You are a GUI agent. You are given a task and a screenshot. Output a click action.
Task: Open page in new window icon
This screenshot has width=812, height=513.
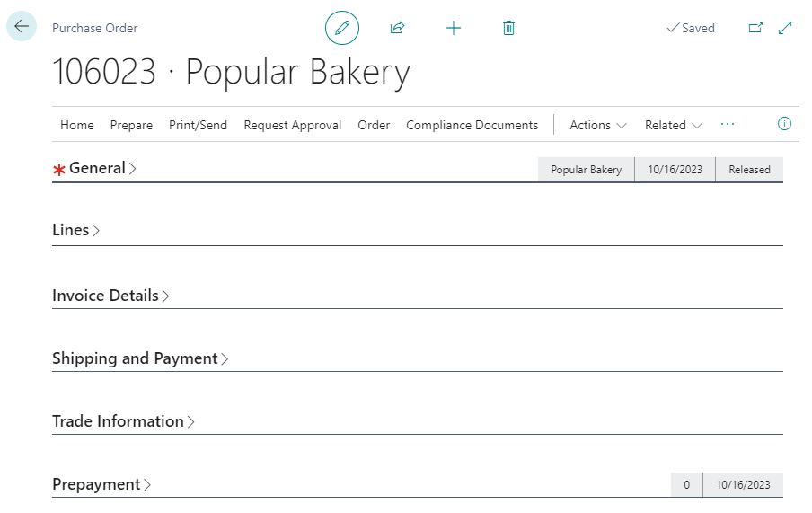point(755,28)
